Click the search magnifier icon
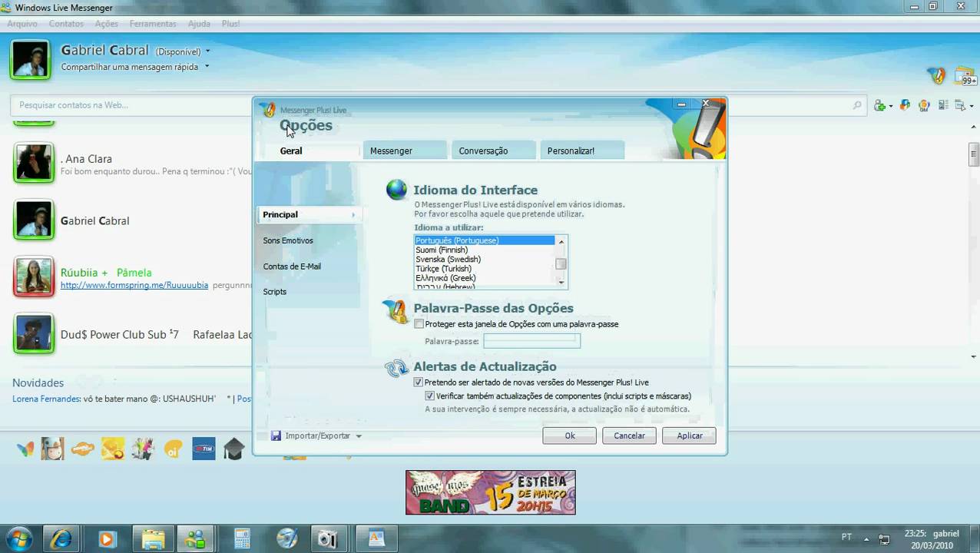 (x=857, y=105)
